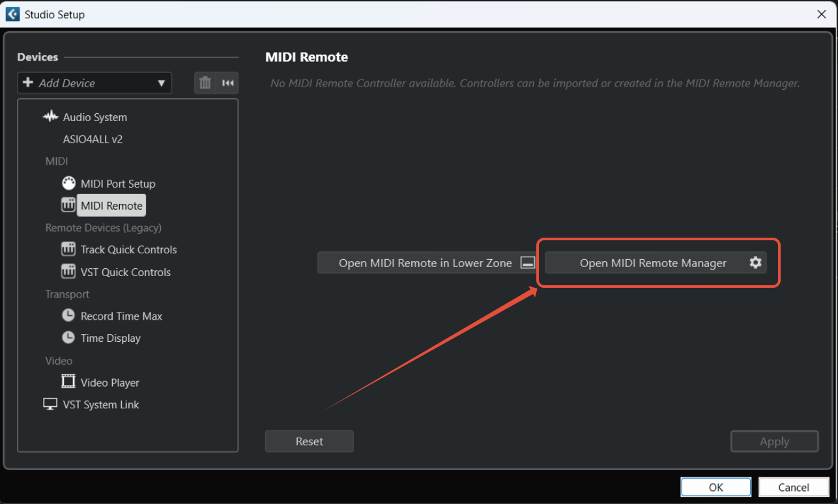
Task: Select the MIDI Remote entry
Action: point(111,206)
